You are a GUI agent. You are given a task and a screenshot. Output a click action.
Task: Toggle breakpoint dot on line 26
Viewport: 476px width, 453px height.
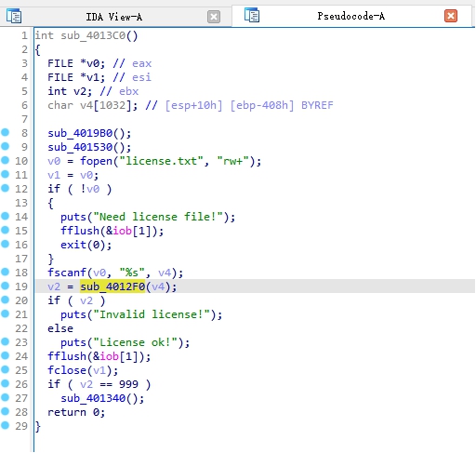point(6,383)
